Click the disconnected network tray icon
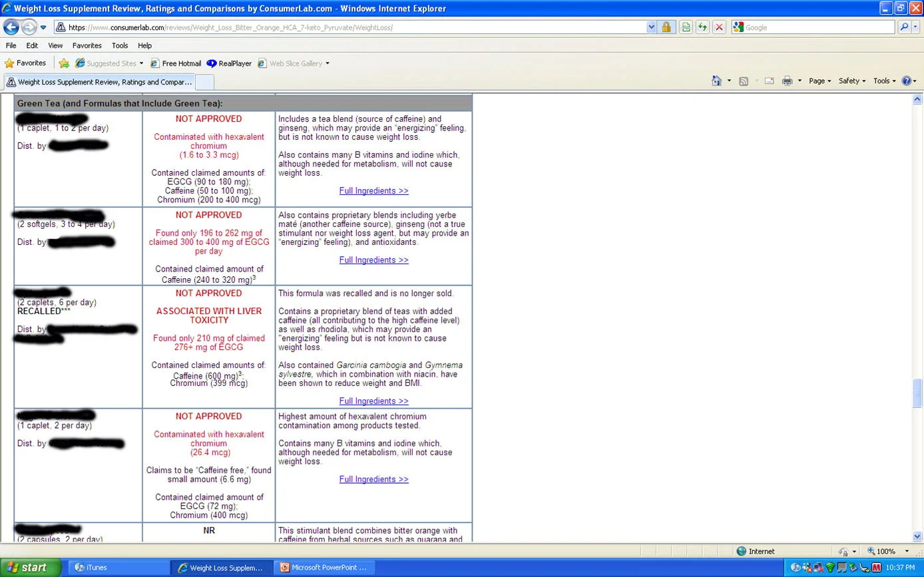 (x=817, y=568)
